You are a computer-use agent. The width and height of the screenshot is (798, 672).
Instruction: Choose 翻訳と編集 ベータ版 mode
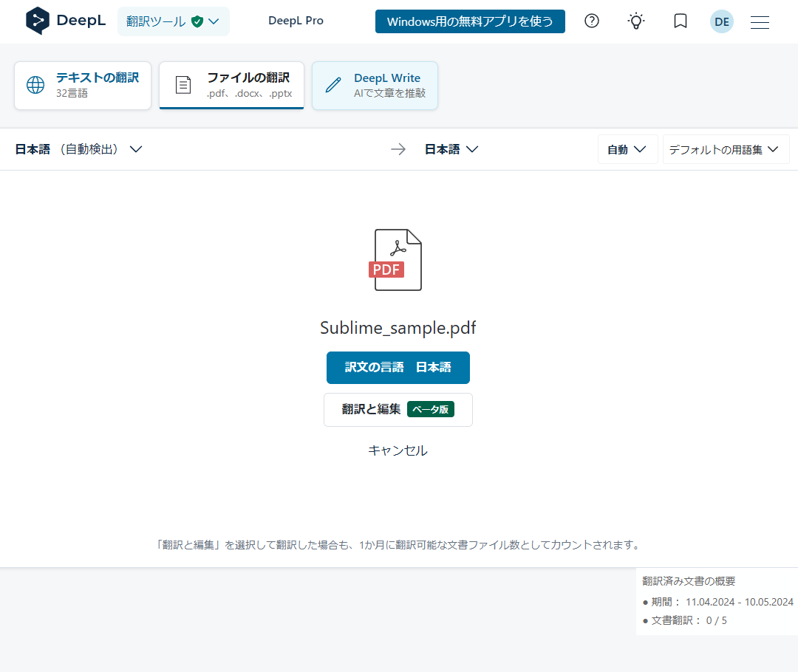click(x=398, y=409)
